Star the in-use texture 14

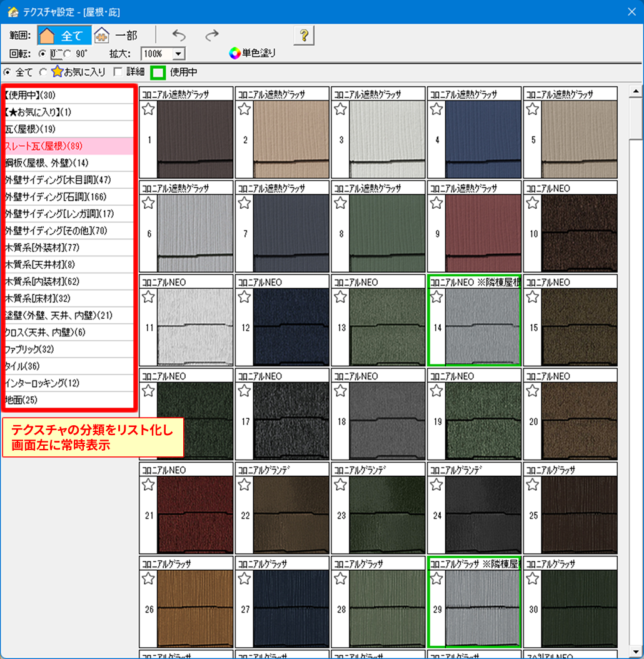(436, 298)
